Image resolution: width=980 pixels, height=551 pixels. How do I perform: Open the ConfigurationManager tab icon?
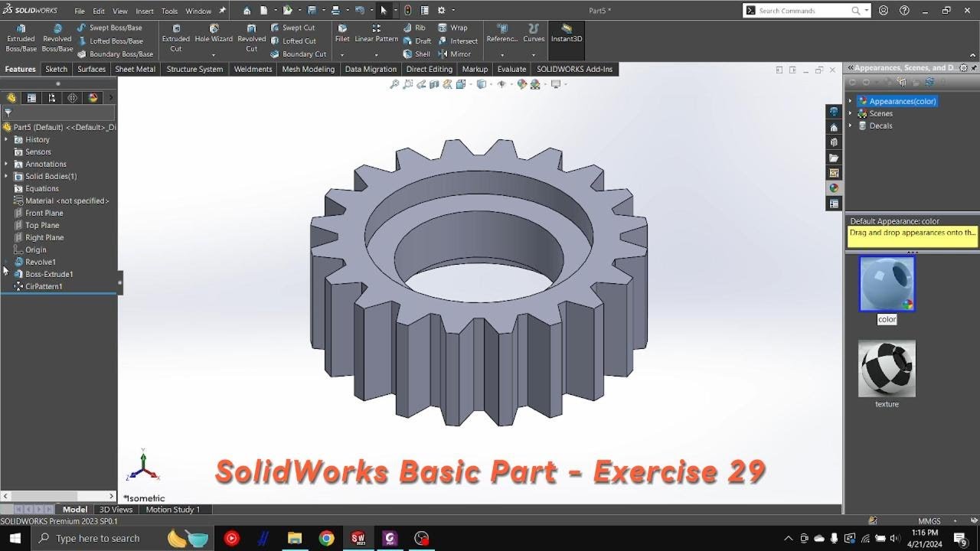pyautogui.click(x=52, y=98)
